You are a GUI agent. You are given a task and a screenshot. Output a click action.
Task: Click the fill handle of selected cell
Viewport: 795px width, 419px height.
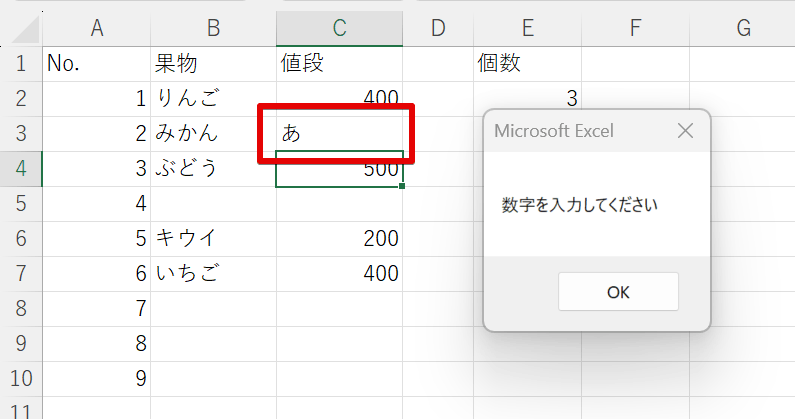tap(402, 186)
